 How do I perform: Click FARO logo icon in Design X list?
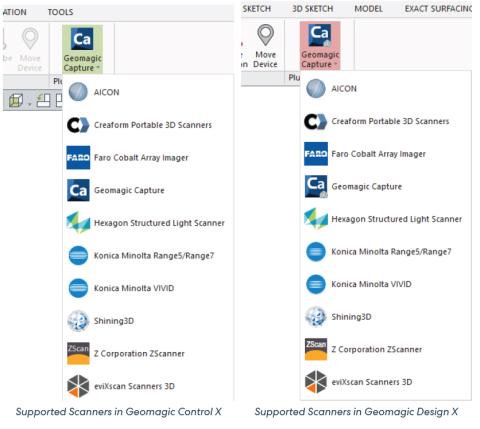coord(316,154)
